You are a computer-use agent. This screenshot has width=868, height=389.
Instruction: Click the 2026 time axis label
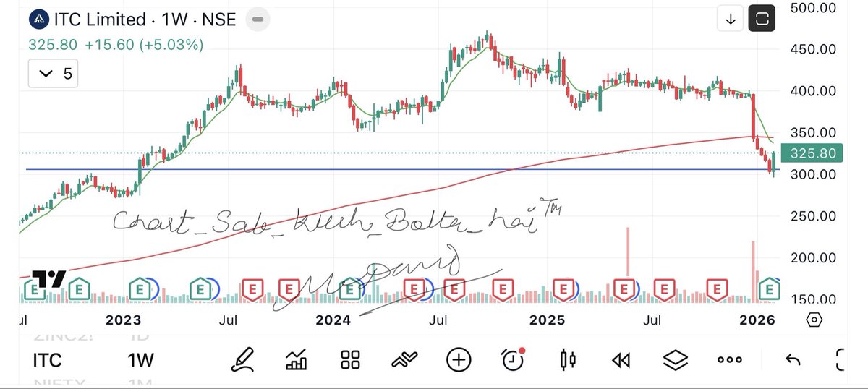pos(757,320)
